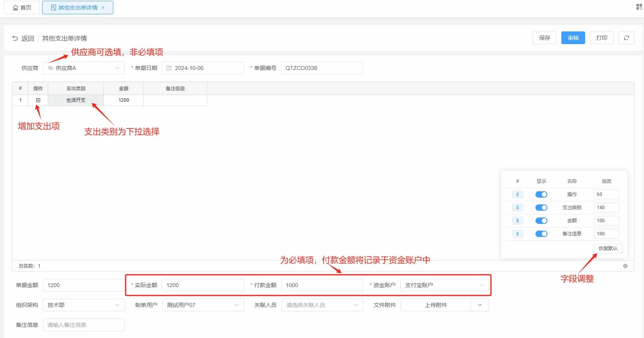The image size is (644, 338).
Task: Click the 审核 button
Action: (573, 38)
